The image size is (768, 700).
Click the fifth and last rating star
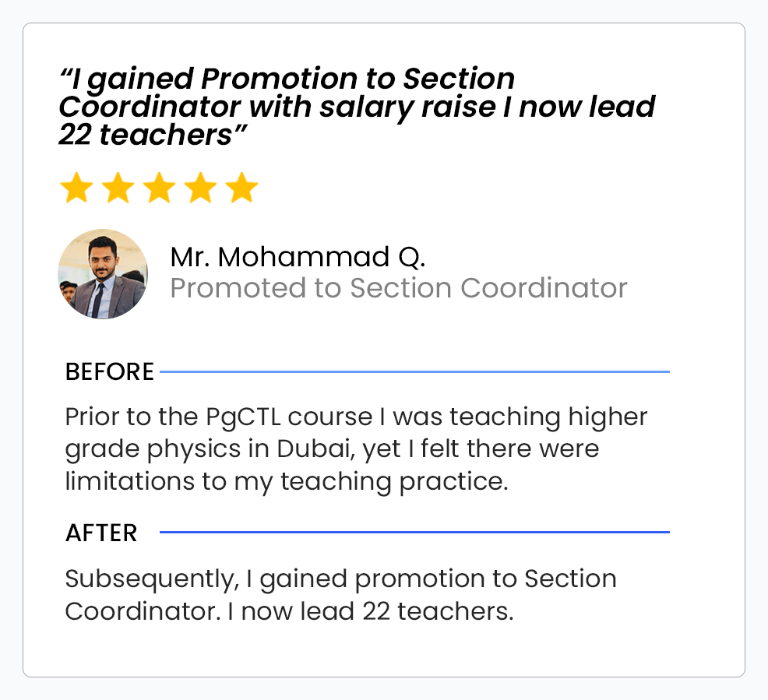coord(241,188)
